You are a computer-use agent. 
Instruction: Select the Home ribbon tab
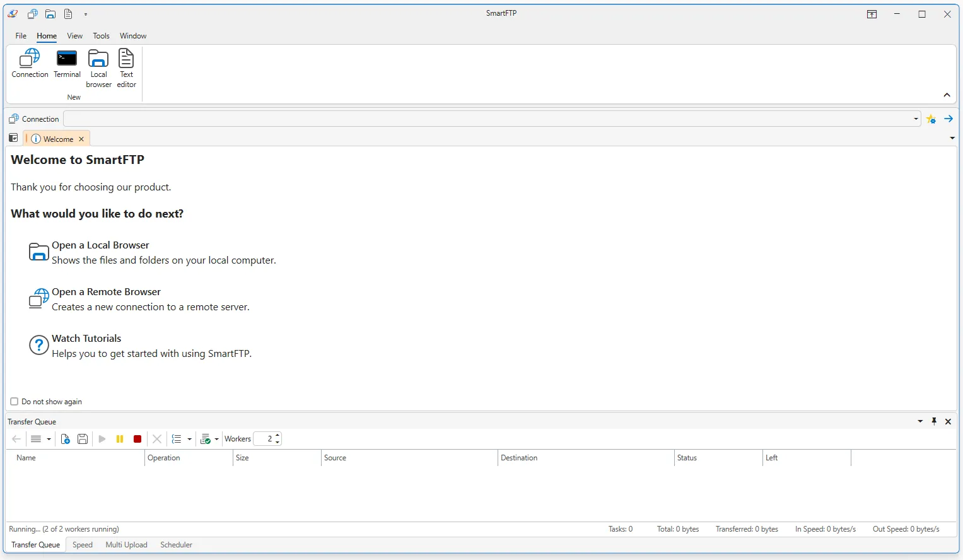[x=47, y=36]
